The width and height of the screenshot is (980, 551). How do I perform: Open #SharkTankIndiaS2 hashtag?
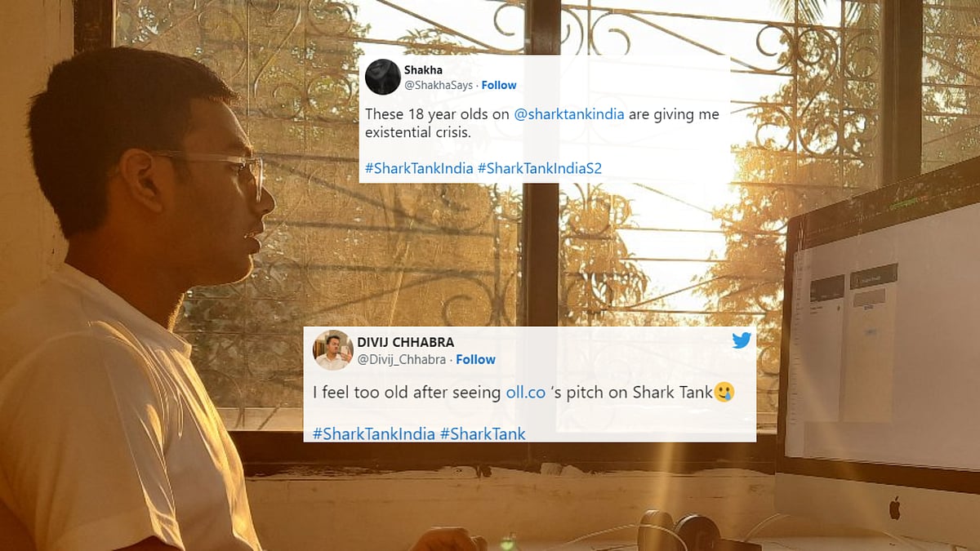click(x=539, y=168)
